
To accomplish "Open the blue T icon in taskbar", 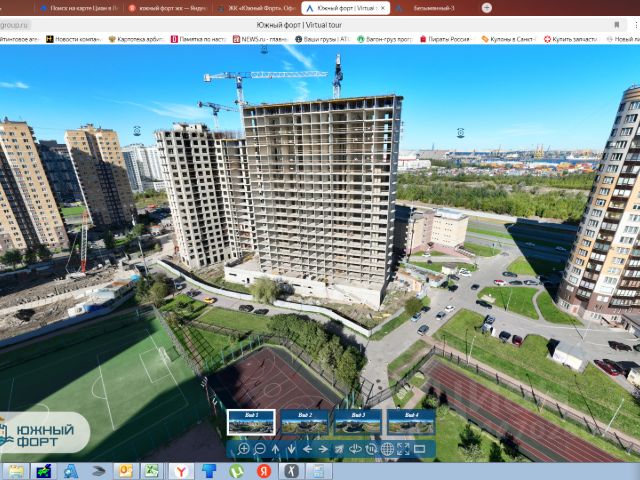I will pos(209,471).
